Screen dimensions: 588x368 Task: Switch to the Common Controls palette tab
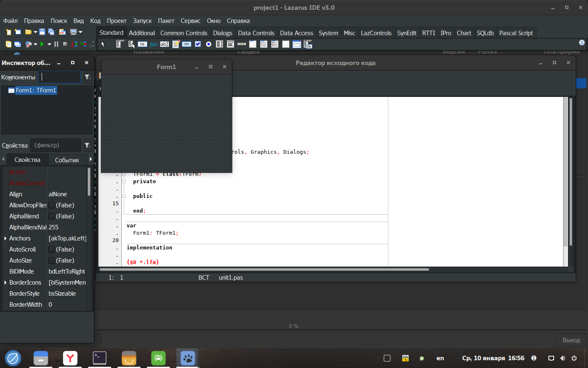tap(184, 33)
